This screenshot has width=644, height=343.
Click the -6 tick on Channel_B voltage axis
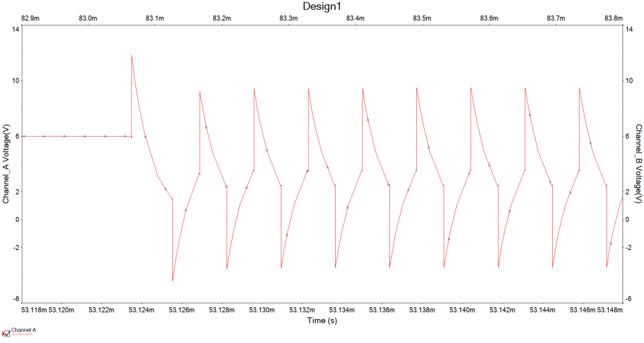click(629, 299)
